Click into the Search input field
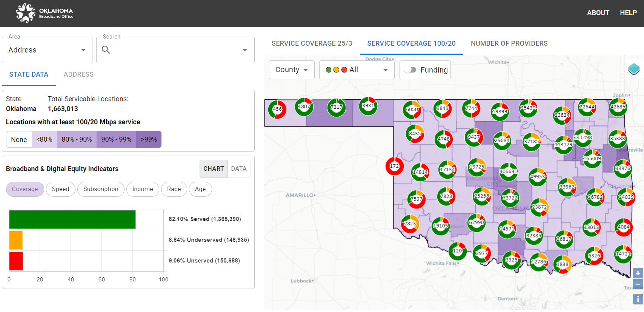This screenshot has height=312, width=644. click(x=175, y=50)
